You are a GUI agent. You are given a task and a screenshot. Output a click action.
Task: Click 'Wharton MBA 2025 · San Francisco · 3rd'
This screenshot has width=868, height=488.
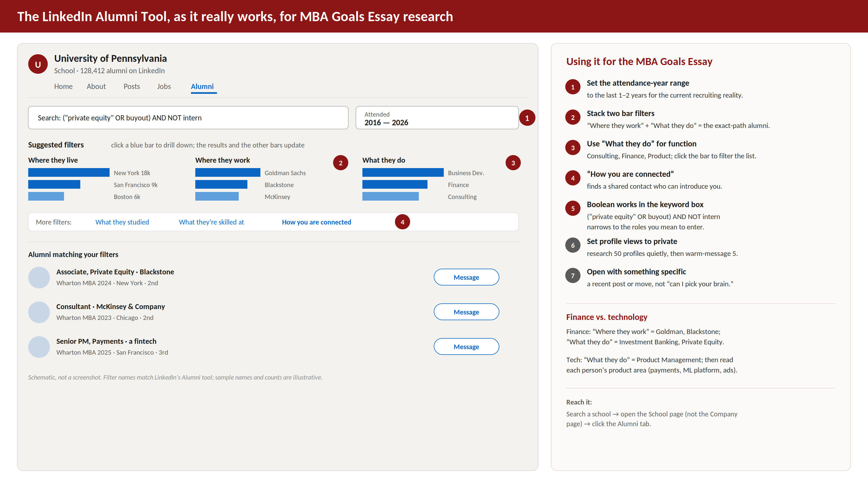pyautogui.click(x=112, y=352)
